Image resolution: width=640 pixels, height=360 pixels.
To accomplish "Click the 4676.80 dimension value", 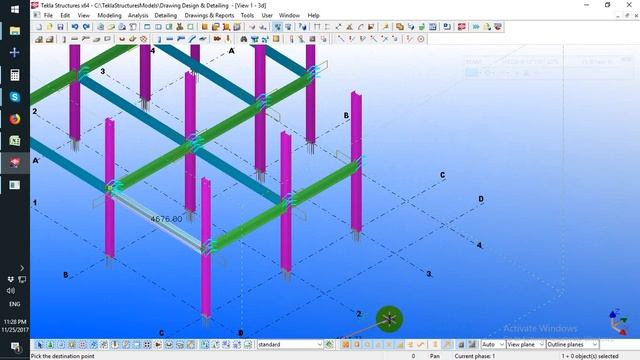I will [166, 219].
